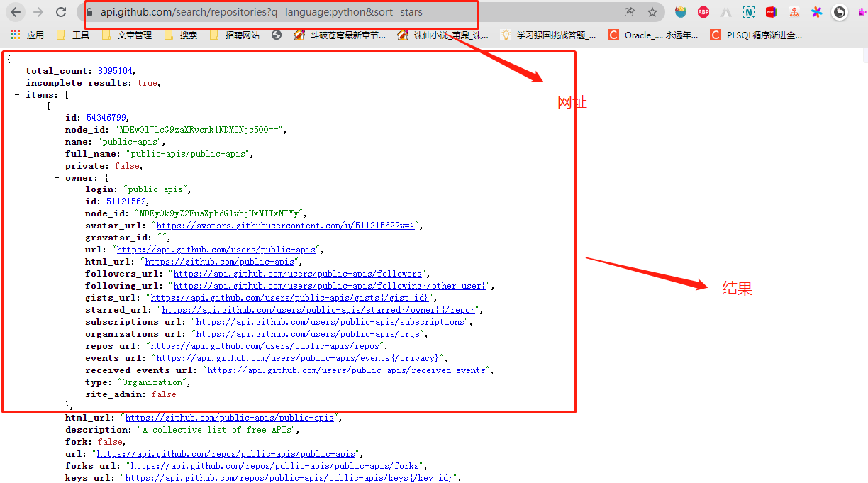Viewport: 868px width, 483px height.
Task: Open the orange org-chart extension icon
Action: pyautogui.click(x=794, y=12)
